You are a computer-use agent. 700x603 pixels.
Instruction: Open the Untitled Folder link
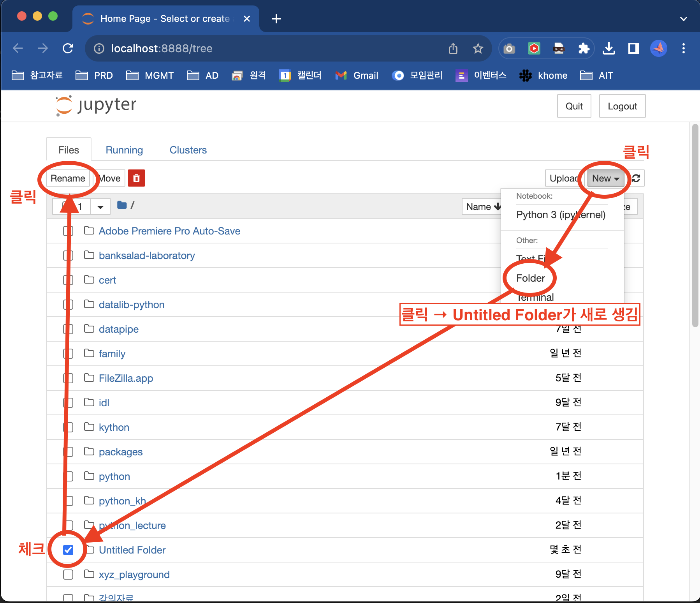click(x=132, y=550)
